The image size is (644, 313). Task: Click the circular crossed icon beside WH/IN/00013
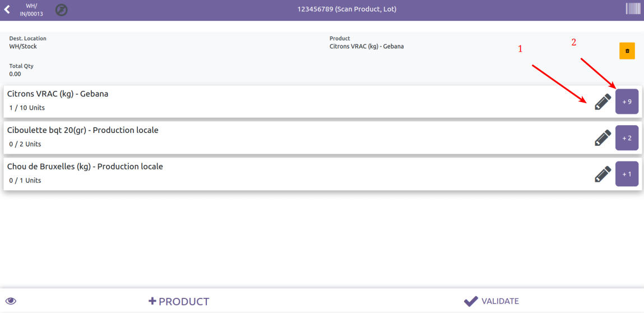(x=62, y=10)
